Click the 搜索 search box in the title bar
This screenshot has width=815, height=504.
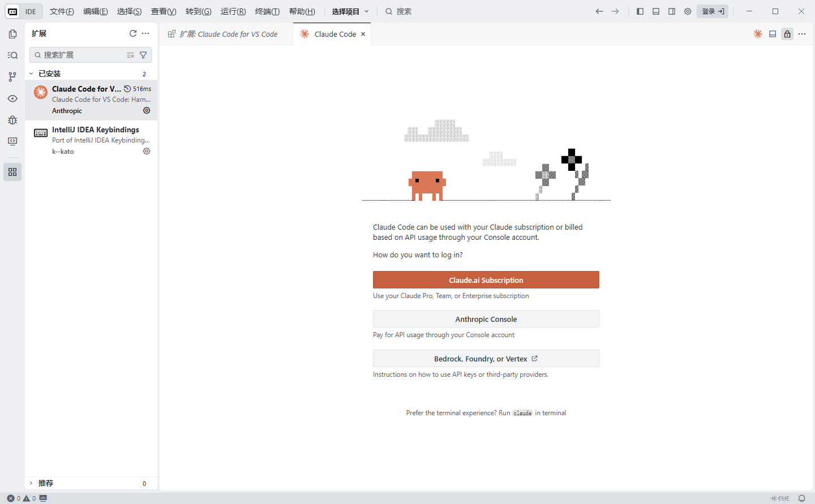pyautogui.click(x=399, y=11)
